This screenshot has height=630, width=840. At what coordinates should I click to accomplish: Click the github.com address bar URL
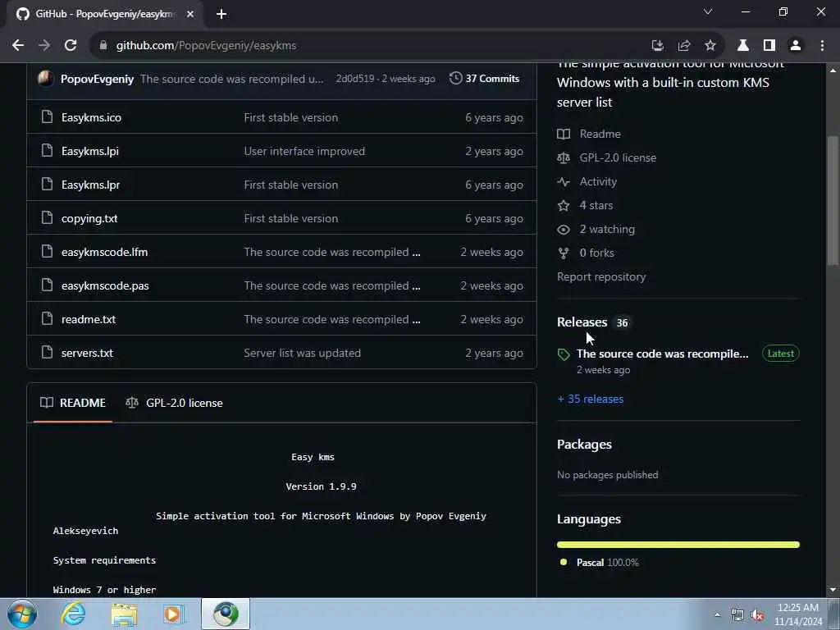point(206,46)
